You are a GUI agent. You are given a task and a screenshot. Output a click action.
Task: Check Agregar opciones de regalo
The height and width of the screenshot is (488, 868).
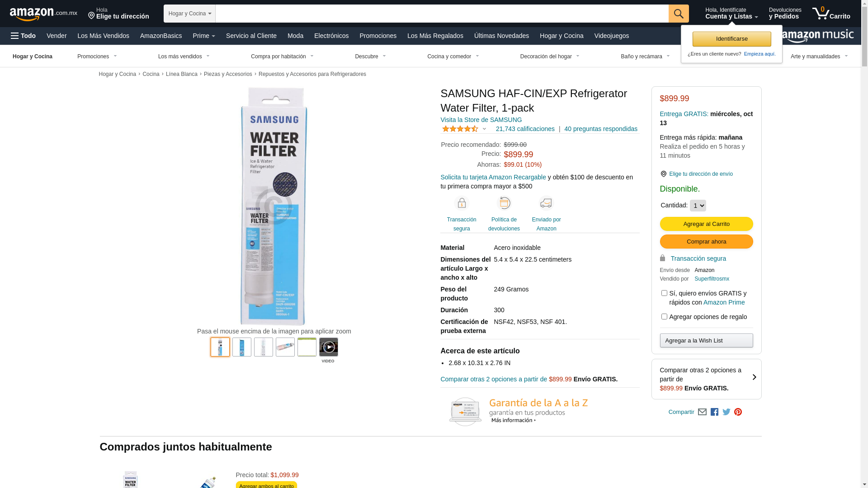click(664, 317)
